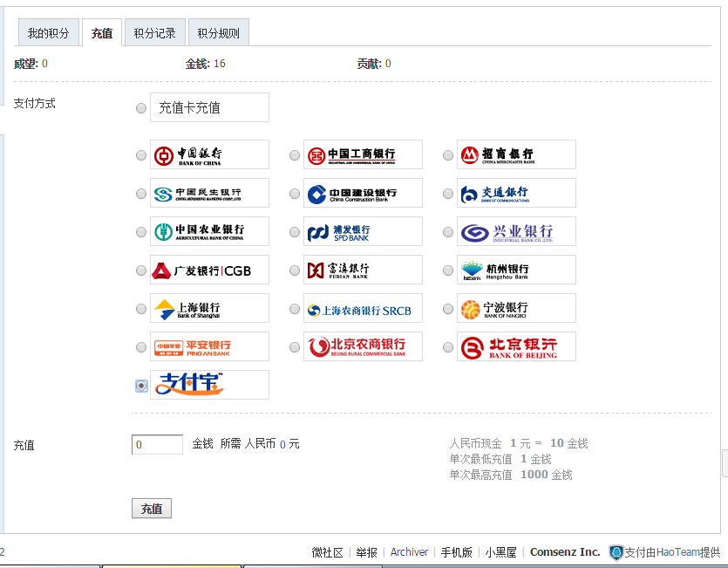This screenshot has width=728, height=568.
Task: Select the 富滇银行 radio button
Action: (x=295, y=270)
